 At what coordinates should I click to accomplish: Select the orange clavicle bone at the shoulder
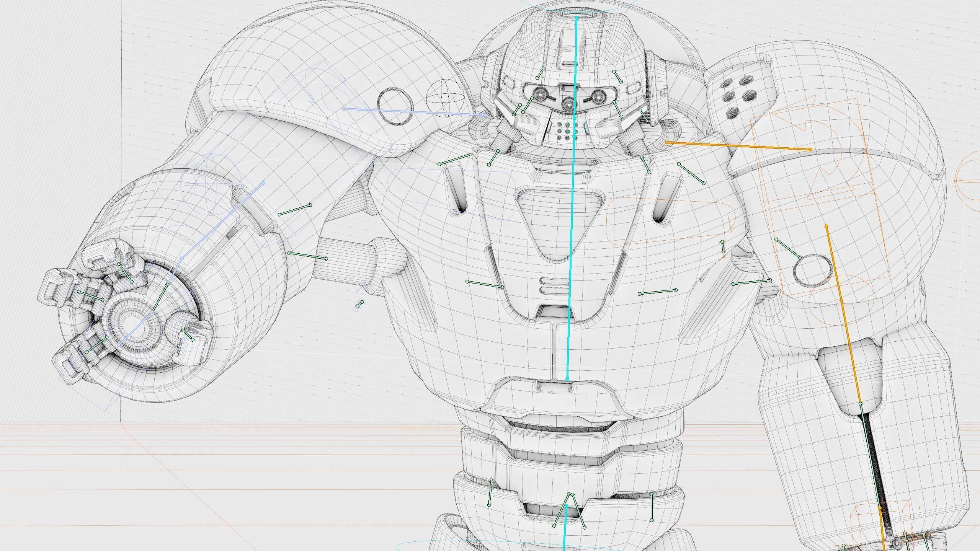pos(738,146)
